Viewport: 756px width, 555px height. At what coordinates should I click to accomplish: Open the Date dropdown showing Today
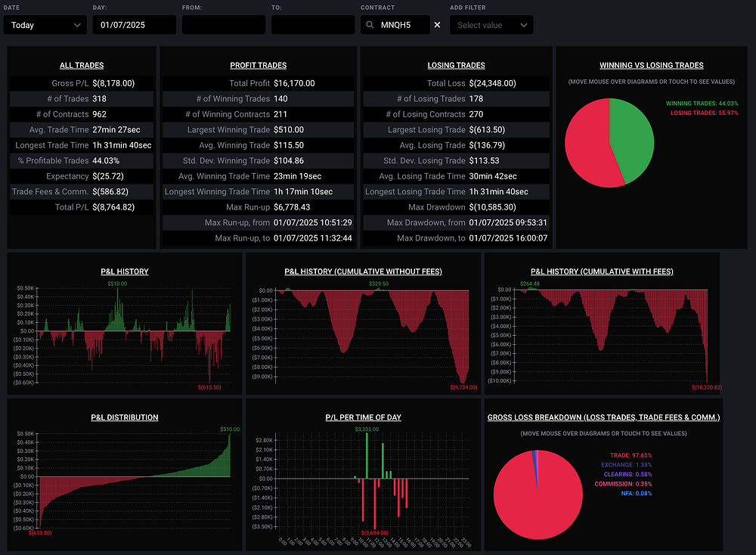45,25
